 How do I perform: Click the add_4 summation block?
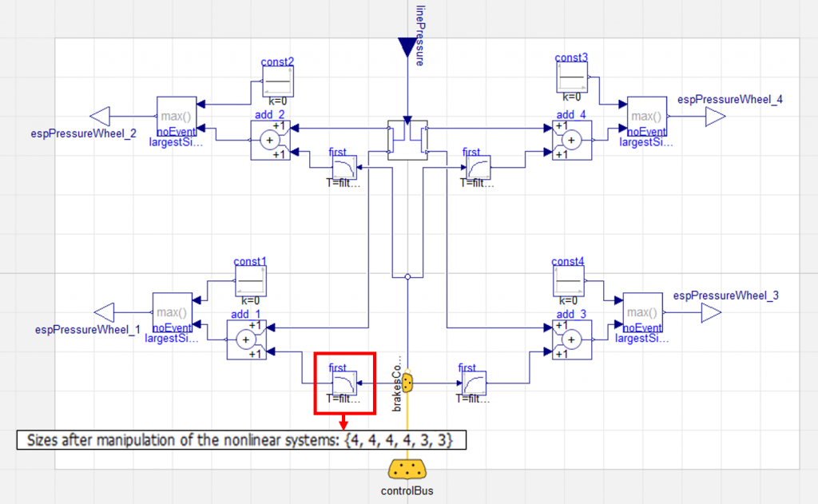(572, 141)
